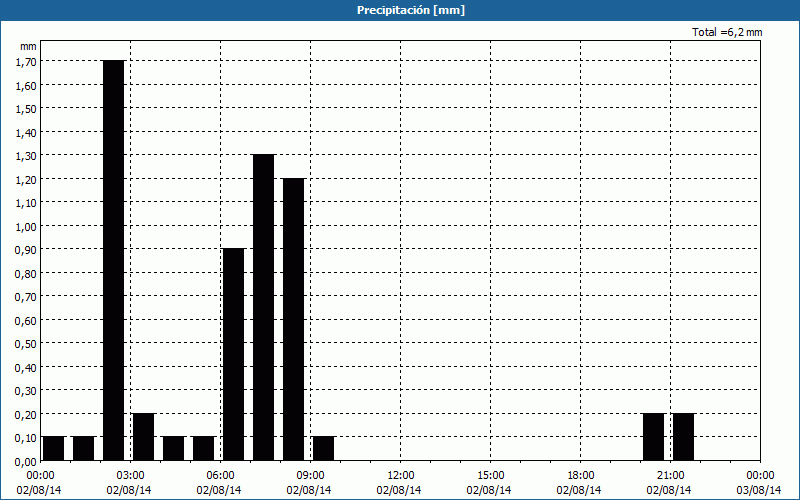Click the 0,80 y-axis label
800x500 pixels.
coord(26,274)
